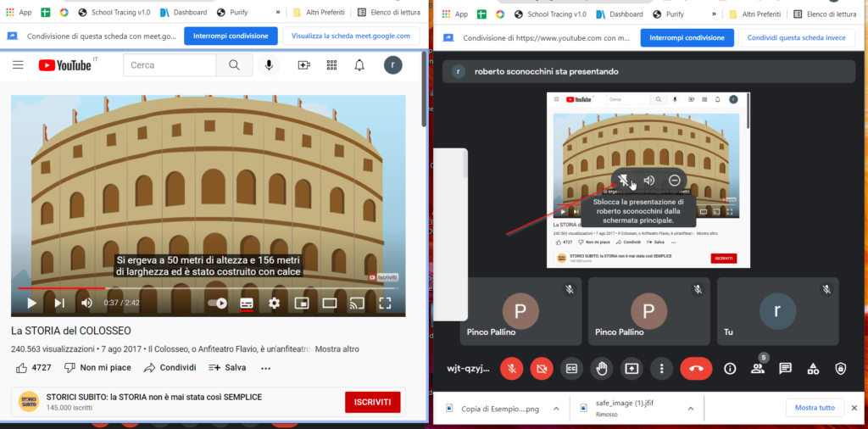
Task: Cast the YouTube video to device
Action: 357,303
